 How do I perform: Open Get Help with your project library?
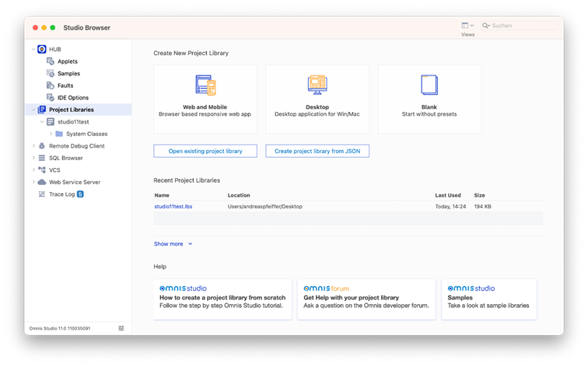[x=366, y=299]
